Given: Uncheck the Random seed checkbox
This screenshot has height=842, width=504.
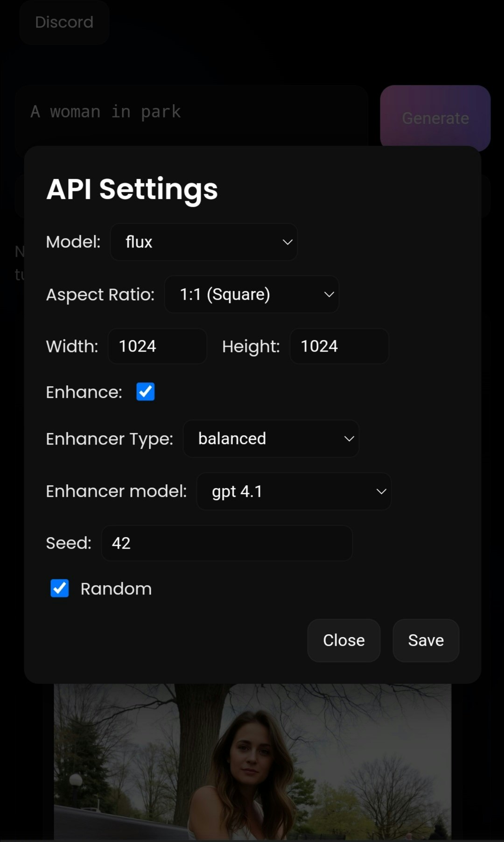Looking at the screenshot, I should click(x=60, y=588).
